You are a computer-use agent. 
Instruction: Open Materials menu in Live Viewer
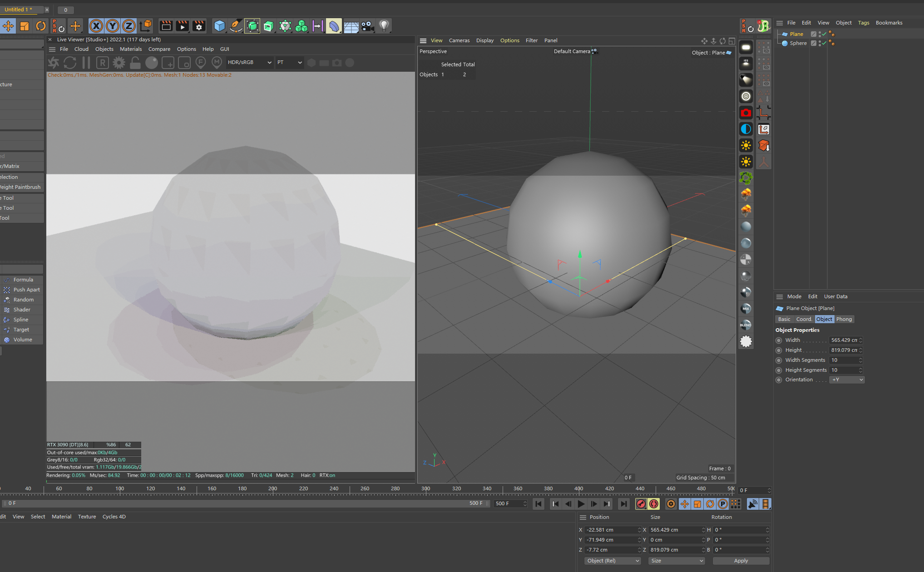131,49
